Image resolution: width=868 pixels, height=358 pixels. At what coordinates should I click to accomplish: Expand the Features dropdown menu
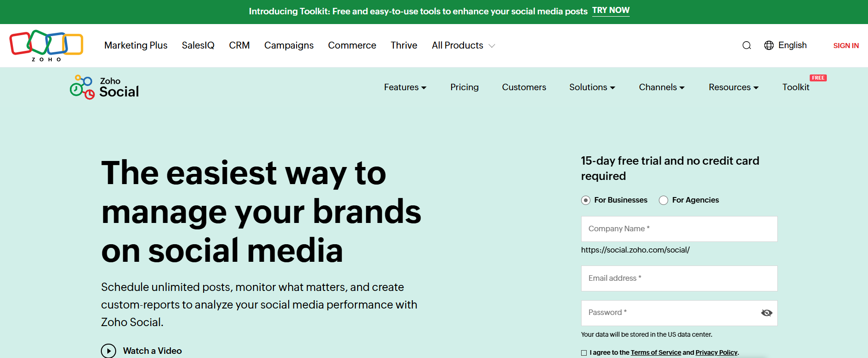tap(405, 87)
